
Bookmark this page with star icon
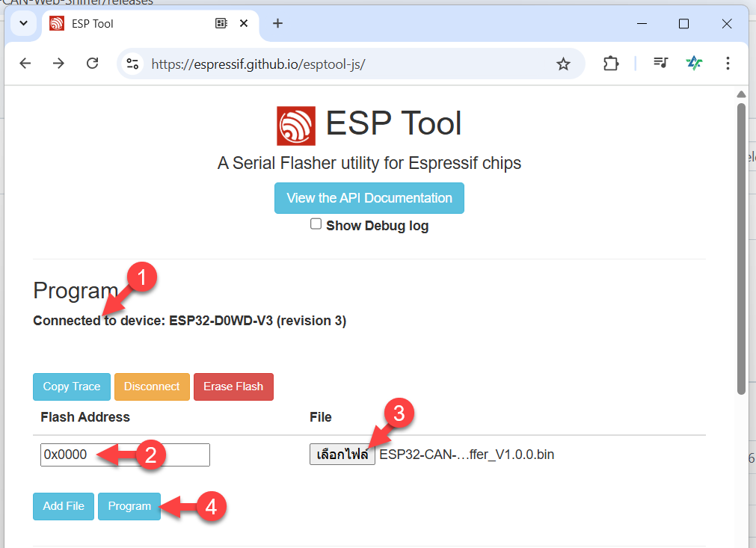pos(563,64)
